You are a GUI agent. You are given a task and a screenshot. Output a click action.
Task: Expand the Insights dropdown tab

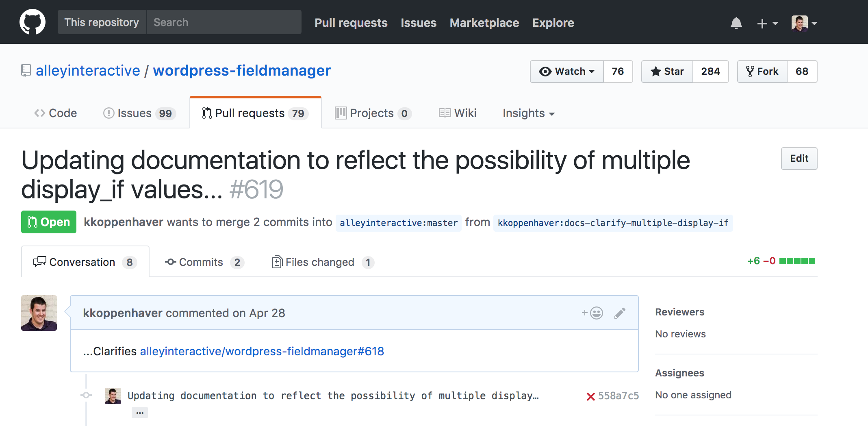(528, 113)
